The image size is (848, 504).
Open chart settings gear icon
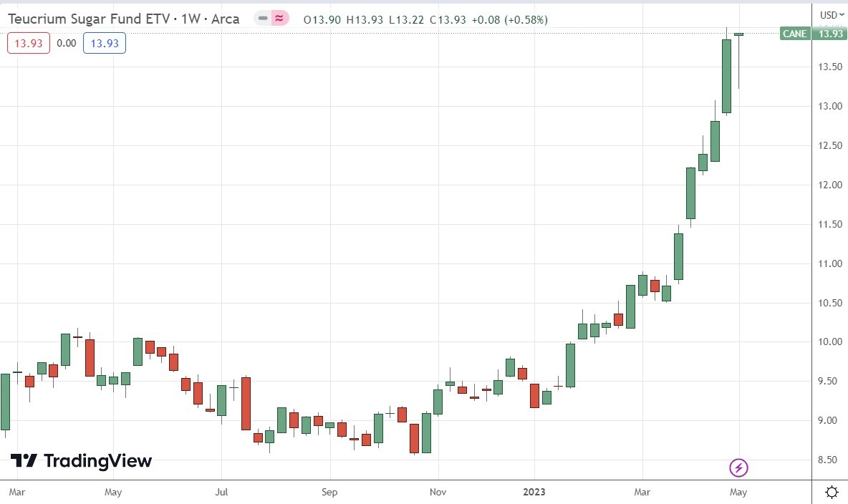tap(832, 492)
